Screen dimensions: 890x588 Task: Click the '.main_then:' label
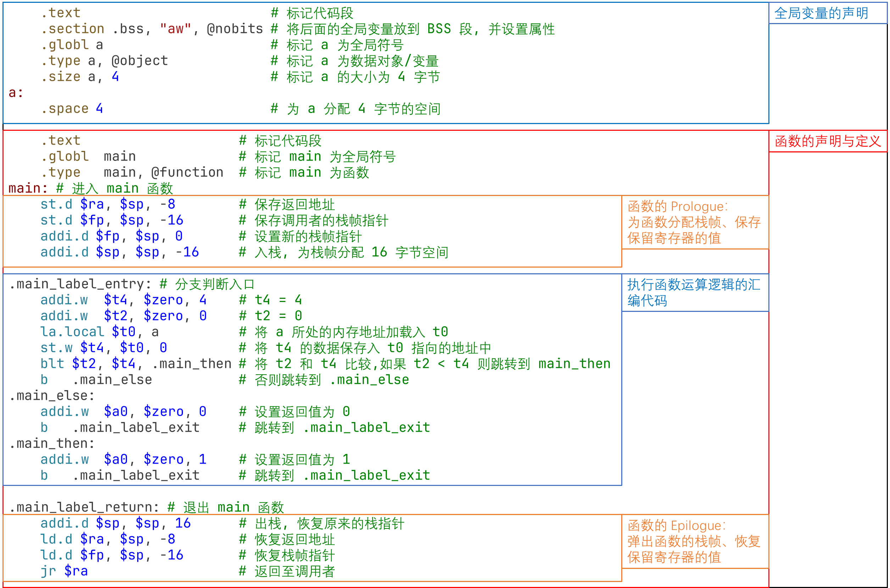pyautogui.click(x=52, y=443)
